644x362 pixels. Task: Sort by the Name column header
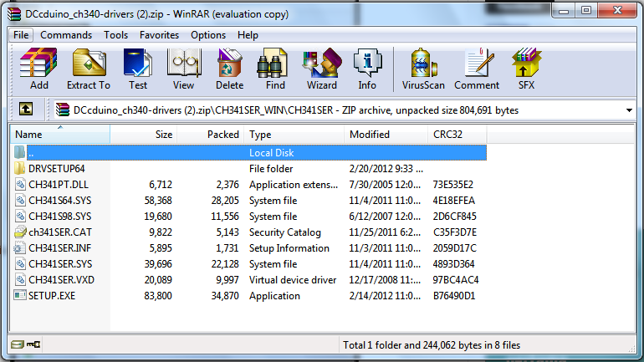[60, 135]
